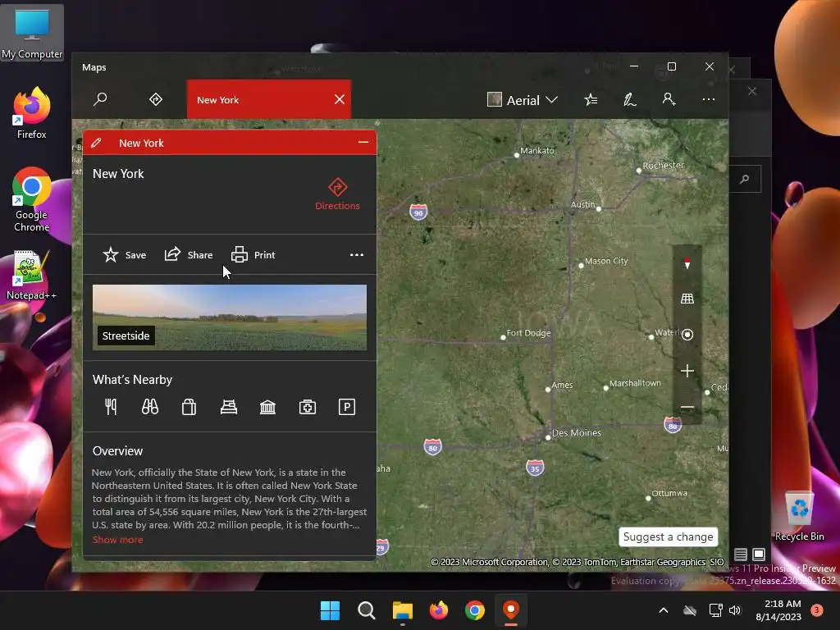Screen dimensions: 840x630
Task: Find nearby attractions with binoculars icon
Action: click(150, 407)
